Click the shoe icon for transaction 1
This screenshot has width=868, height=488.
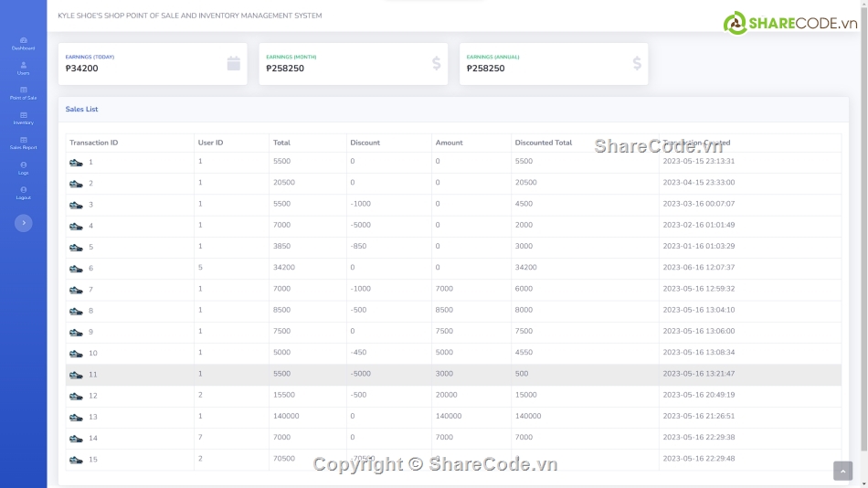click(76, 163)
